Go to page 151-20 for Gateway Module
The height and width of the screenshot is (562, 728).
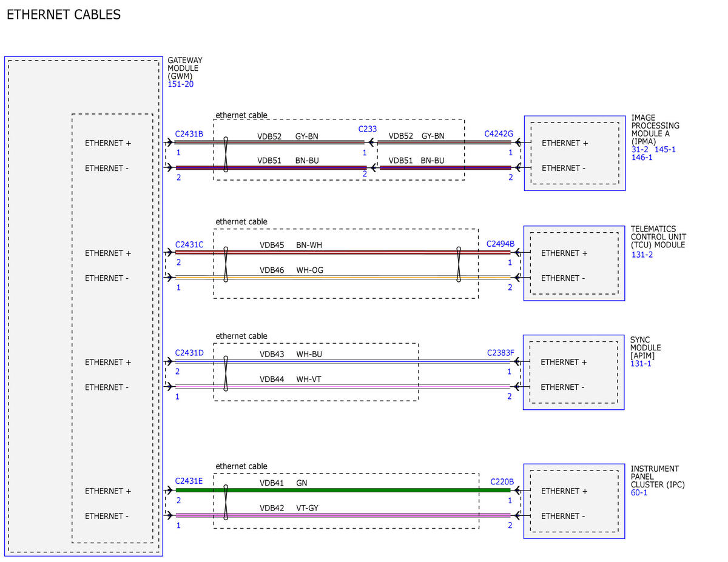[181, 84]
